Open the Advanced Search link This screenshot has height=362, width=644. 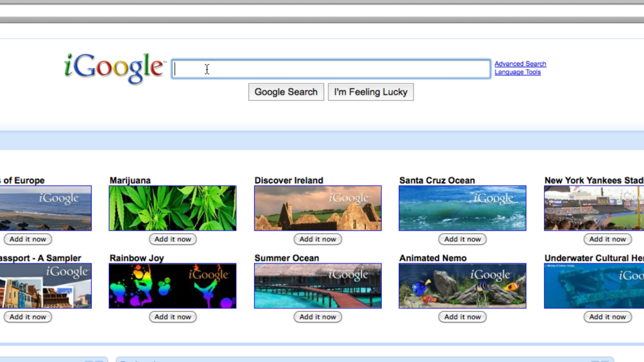click(x=520, y=63)
